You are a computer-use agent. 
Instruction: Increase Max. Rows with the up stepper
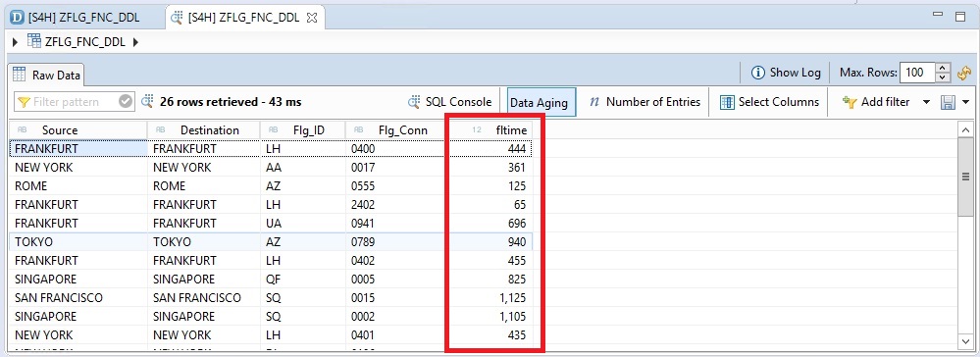pos(943,68)
